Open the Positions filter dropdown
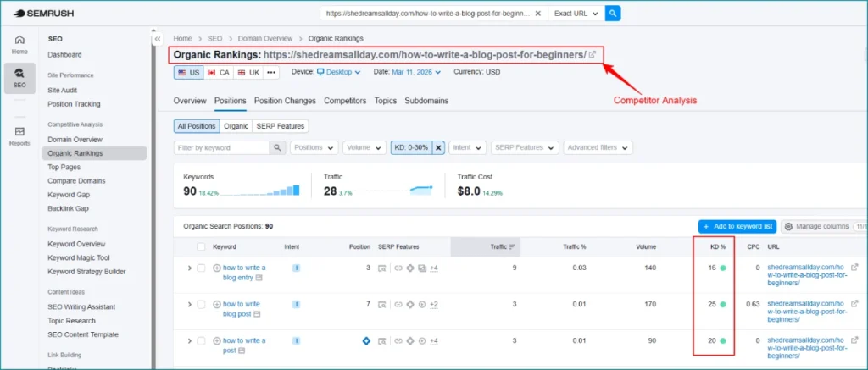Screen dimensions: 868x370 (314, 147)
